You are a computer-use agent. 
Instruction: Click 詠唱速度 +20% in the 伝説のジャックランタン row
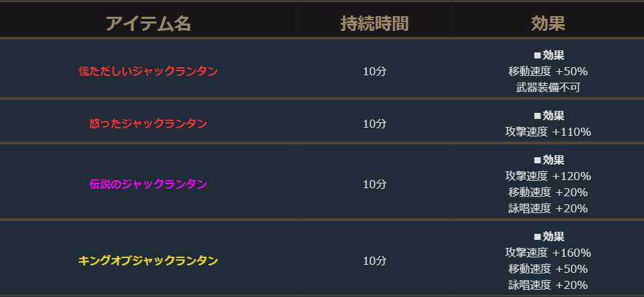click(x=548, y=208)
